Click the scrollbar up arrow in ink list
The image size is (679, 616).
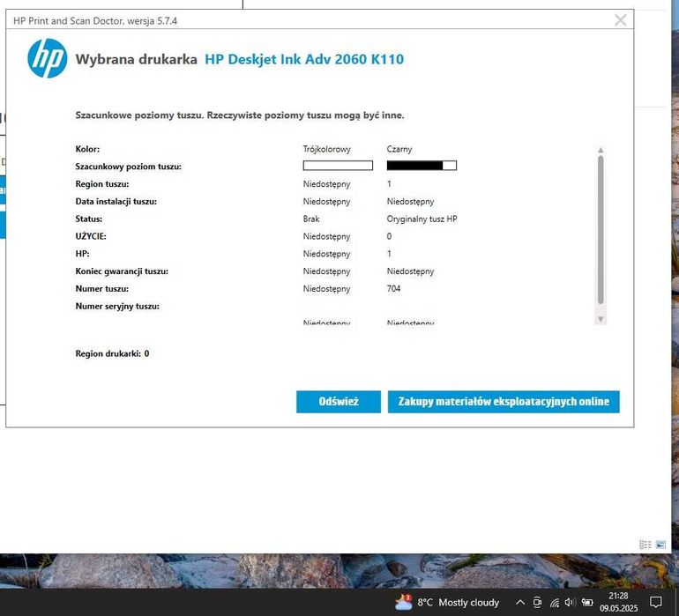[x=601, y=150]
